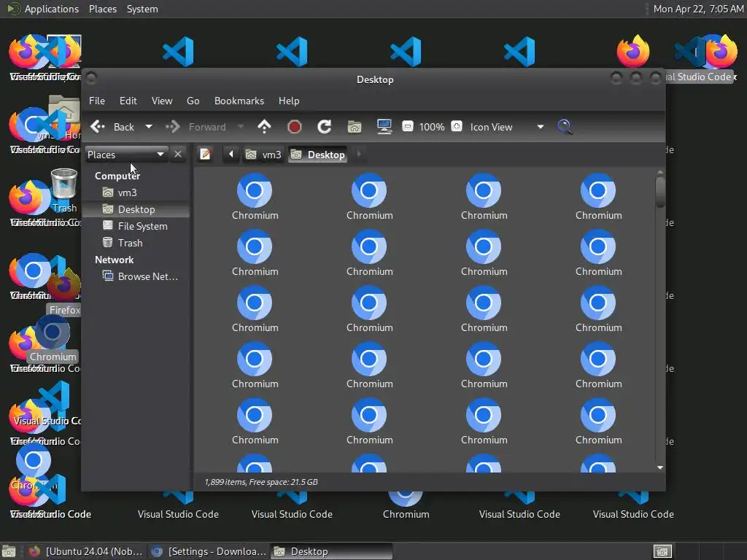Image resolution: width=747 pixels, height=560 pixels.
Task: Click the status bar item count text
Action: (261, 482)
